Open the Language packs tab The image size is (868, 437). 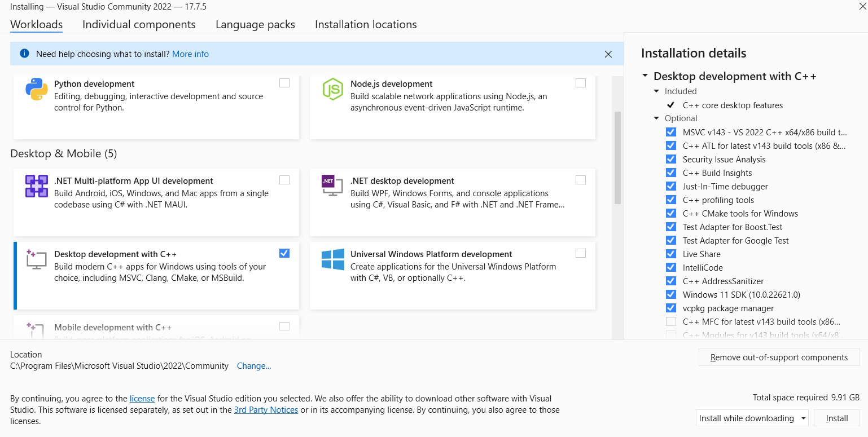pos(255,24)
